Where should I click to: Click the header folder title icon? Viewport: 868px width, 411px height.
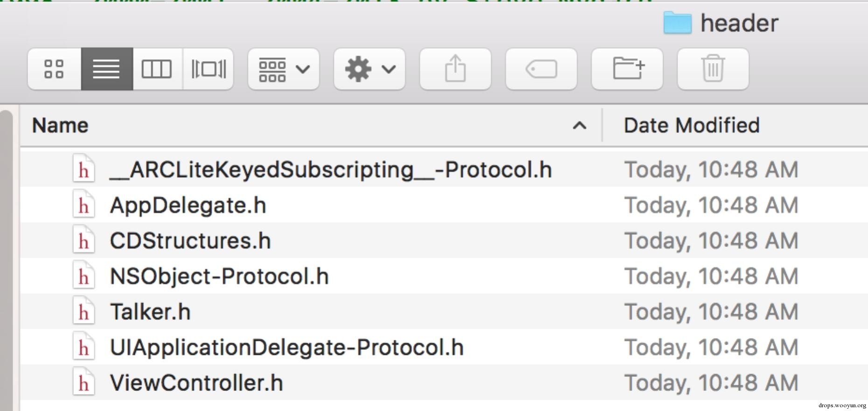pos(677,23)
